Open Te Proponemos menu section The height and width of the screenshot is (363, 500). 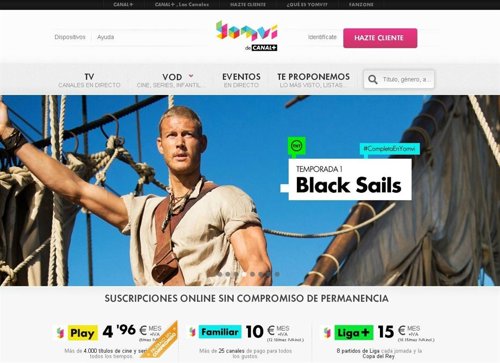313,80
